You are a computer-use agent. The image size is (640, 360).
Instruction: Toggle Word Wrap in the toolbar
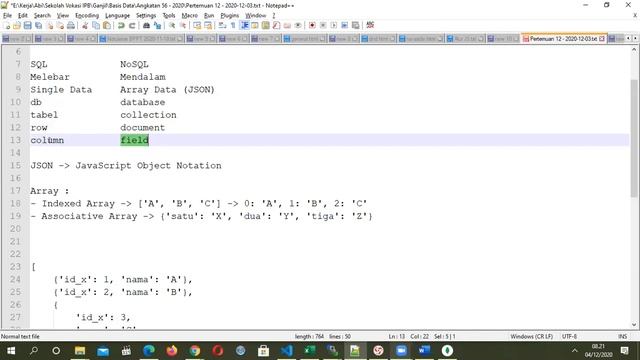(222, 25)
